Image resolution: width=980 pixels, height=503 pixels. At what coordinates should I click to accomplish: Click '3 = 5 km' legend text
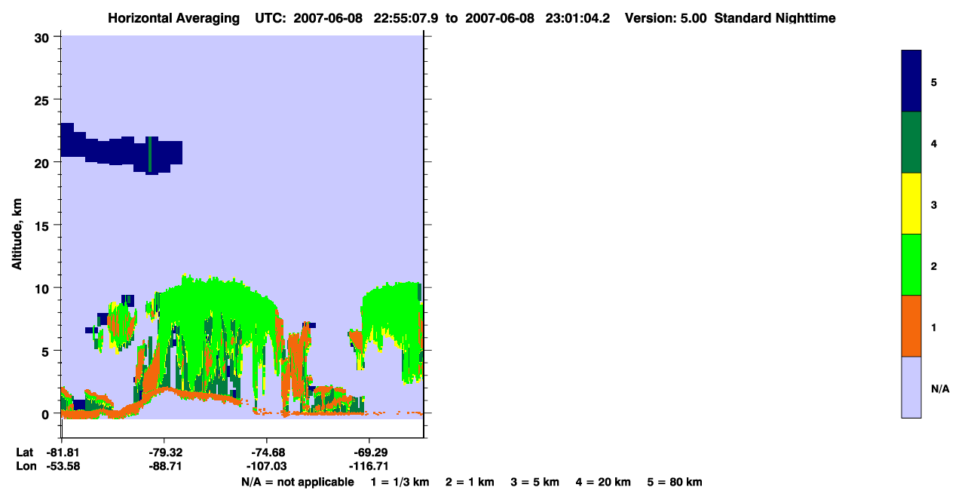pyautogui.click(x=536, y=482)
